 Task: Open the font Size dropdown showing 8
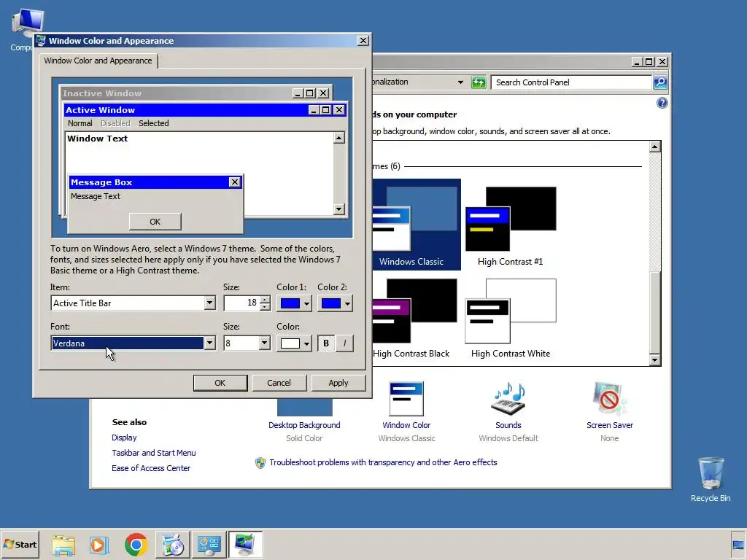point(264,343)
